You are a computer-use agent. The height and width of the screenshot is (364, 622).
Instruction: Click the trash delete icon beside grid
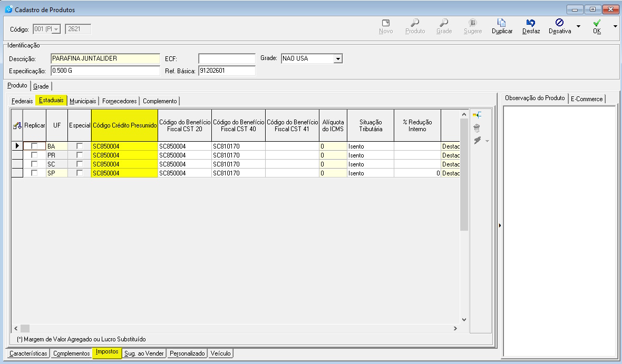[x=477, y=127]
